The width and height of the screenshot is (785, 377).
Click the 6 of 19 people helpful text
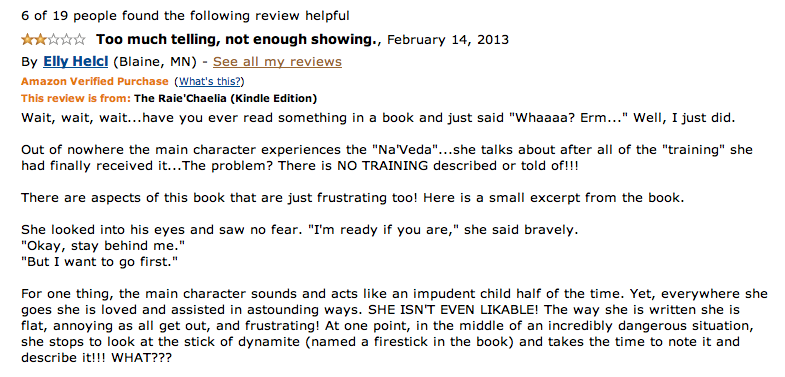click(x=185, y=16)
